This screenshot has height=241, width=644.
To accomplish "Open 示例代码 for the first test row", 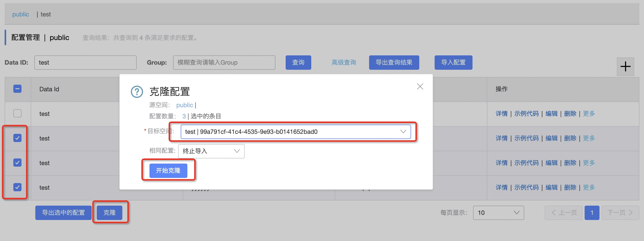I will point(527,113).
